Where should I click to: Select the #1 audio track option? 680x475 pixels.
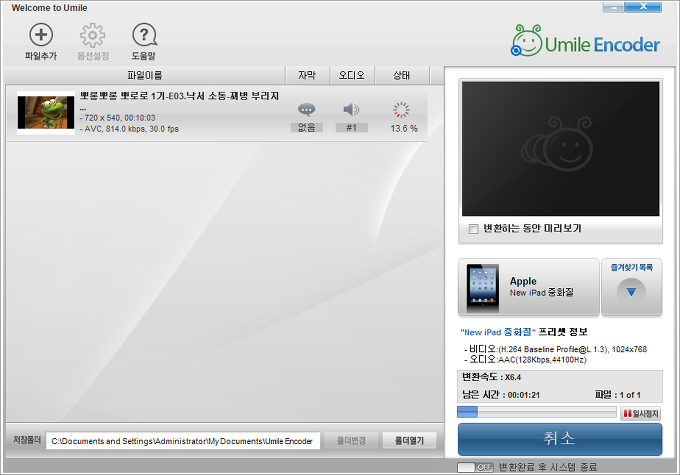pos(352,128)
